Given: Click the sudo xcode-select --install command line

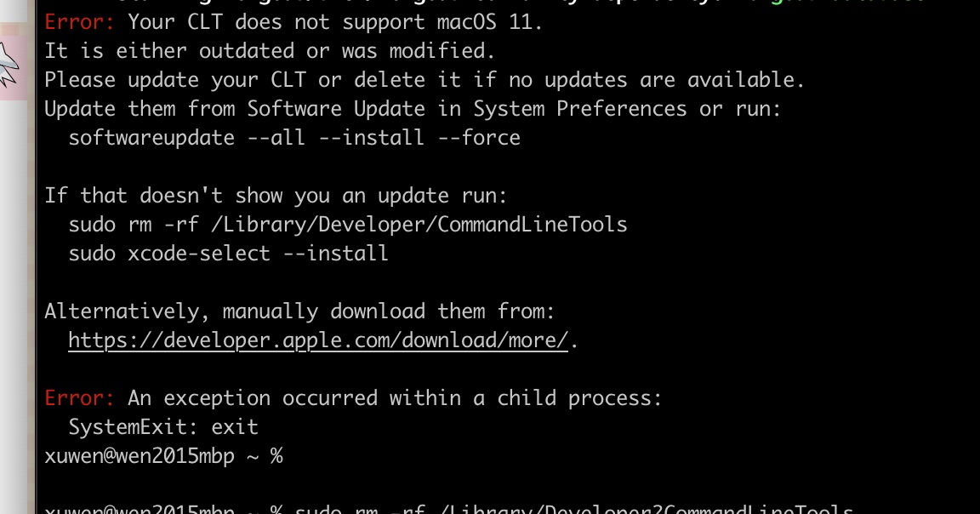Looking at the screenshot, I should (228, 254).
